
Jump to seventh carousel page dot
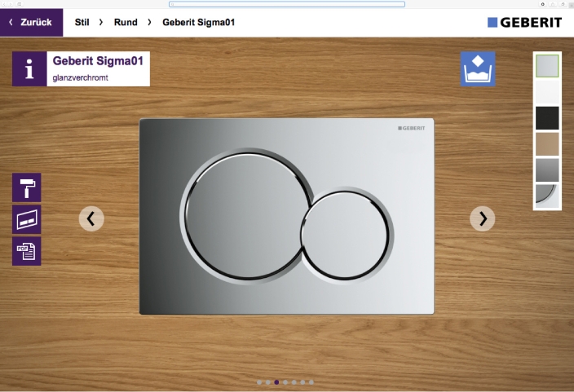(x=311, y=382)
